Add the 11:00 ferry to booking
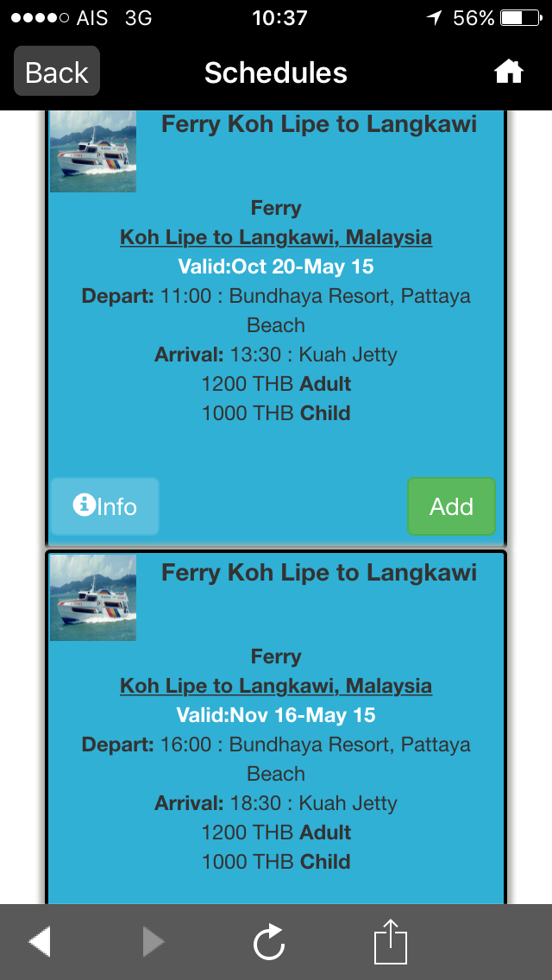The height and width of the screenshot is (980, 552). [451, 506]
